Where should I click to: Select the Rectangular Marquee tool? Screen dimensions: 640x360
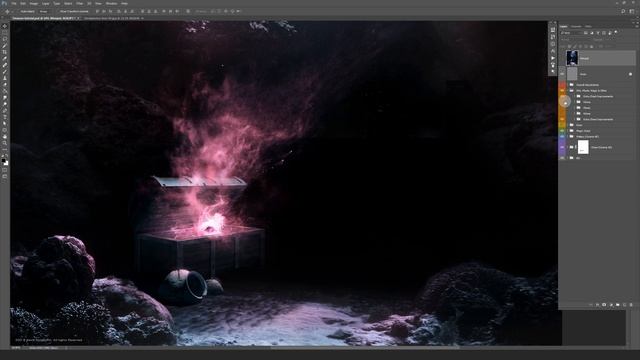(5, 33)
